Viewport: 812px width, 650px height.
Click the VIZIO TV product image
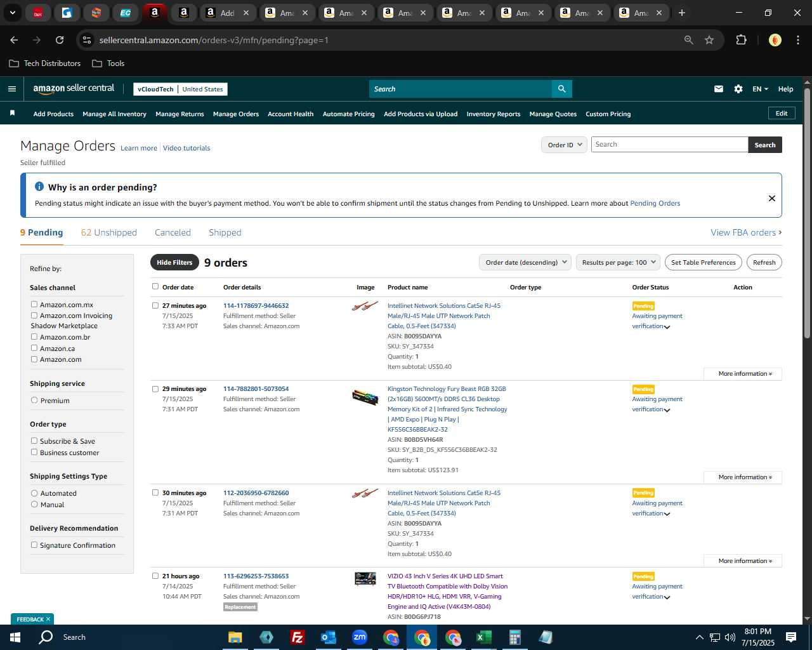pos(365,578)
